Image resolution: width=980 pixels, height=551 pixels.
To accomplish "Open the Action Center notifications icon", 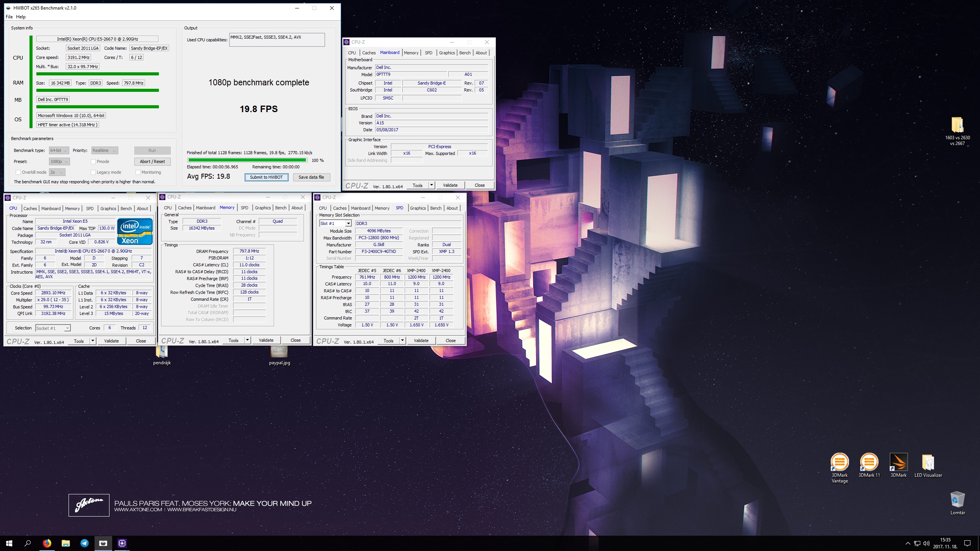I will pos(967,543).
